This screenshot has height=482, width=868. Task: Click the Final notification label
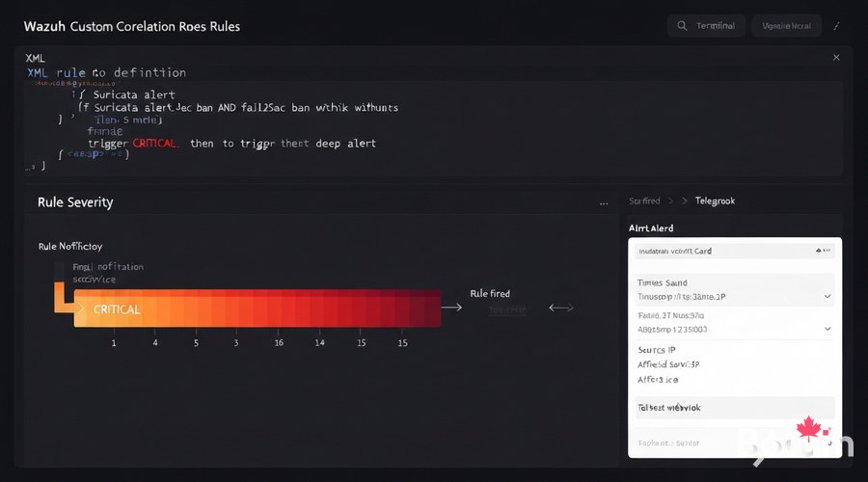coord(108,267)
